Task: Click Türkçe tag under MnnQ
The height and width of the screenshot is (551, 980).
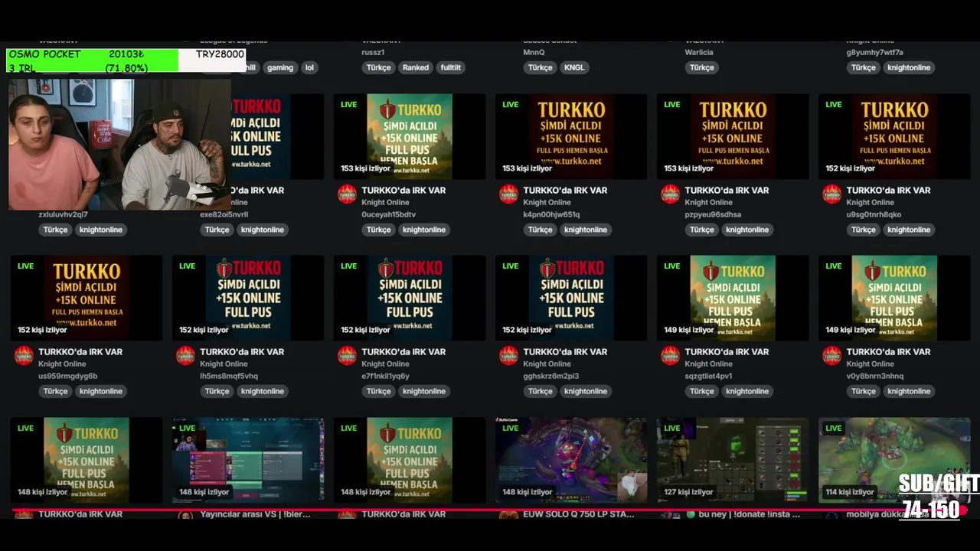Action: point(540,67)
